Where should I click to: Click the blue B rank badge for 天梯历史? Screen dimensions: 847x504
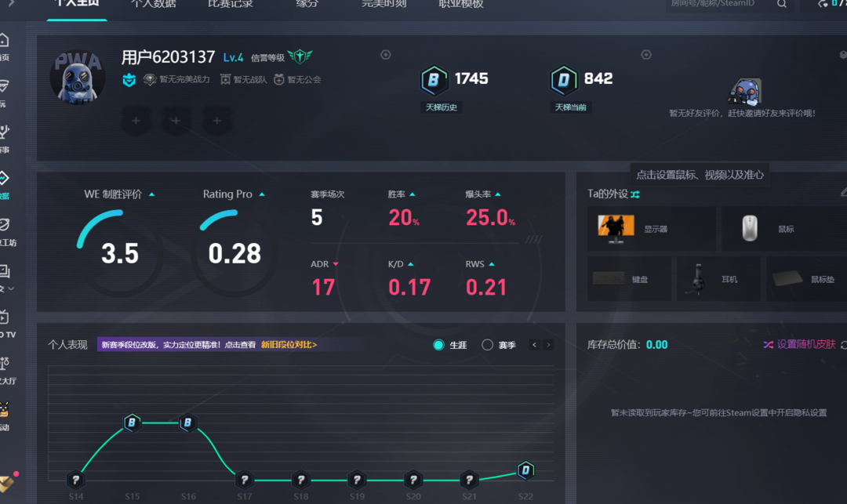coord(432,79)
